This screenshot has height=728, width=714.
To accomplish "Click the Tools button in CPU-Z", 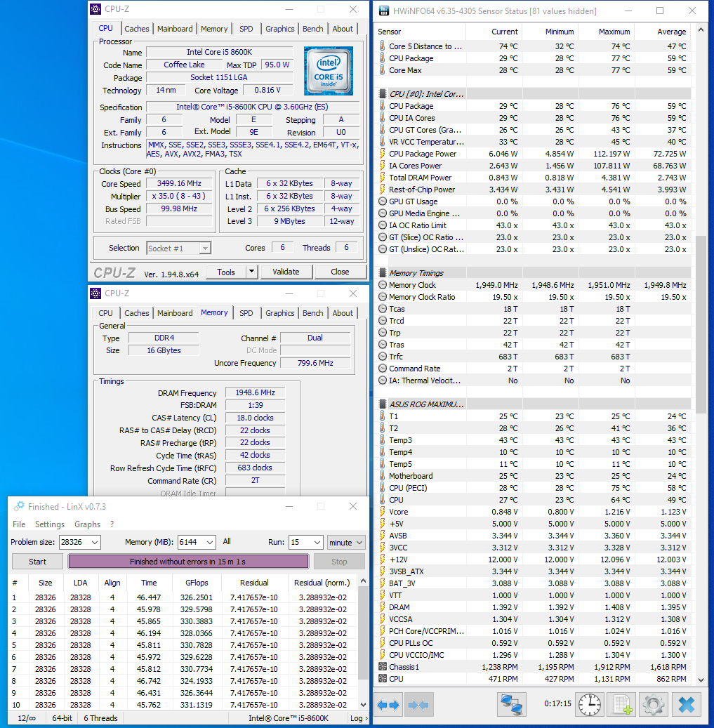I will 225,272.
